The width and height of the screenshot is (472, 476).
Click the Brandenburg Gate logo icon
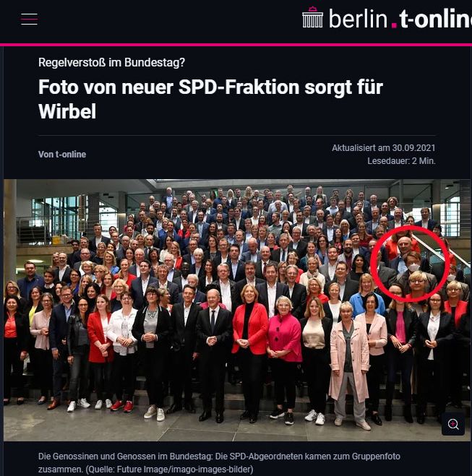click(x=312, y=17)
